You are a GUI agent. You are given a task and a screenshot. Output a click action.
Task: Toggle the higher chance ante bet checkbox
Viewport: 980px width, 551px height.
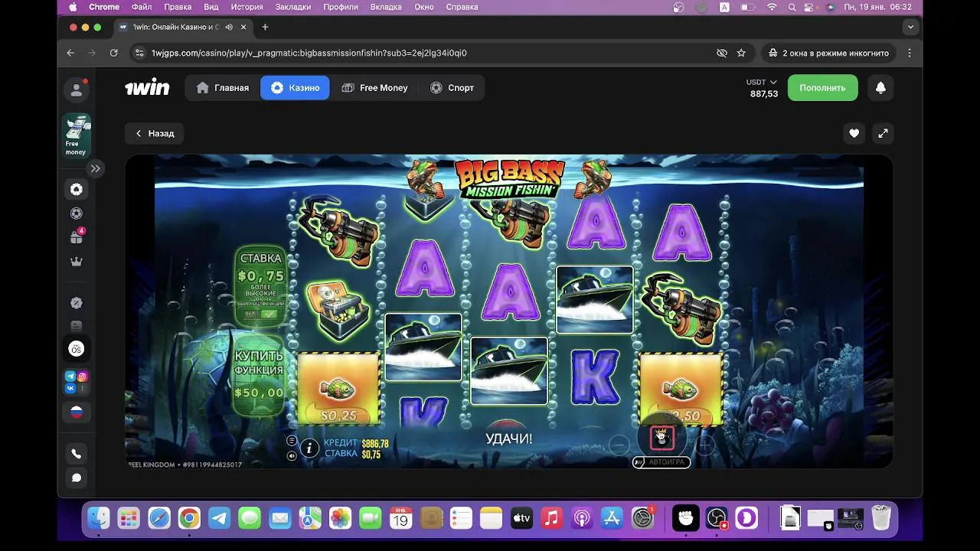pos(269,315)
